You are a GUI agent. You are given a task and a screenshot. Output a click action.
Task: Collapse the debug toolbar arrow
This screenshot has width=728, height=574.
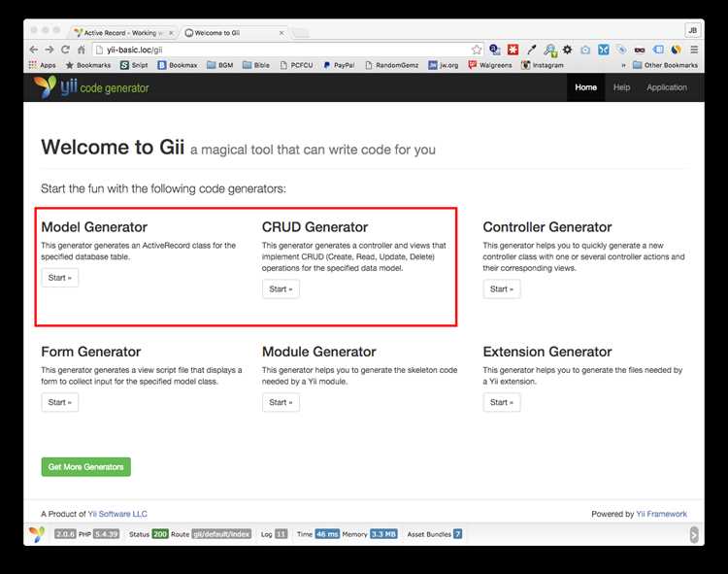coord(694,534)
